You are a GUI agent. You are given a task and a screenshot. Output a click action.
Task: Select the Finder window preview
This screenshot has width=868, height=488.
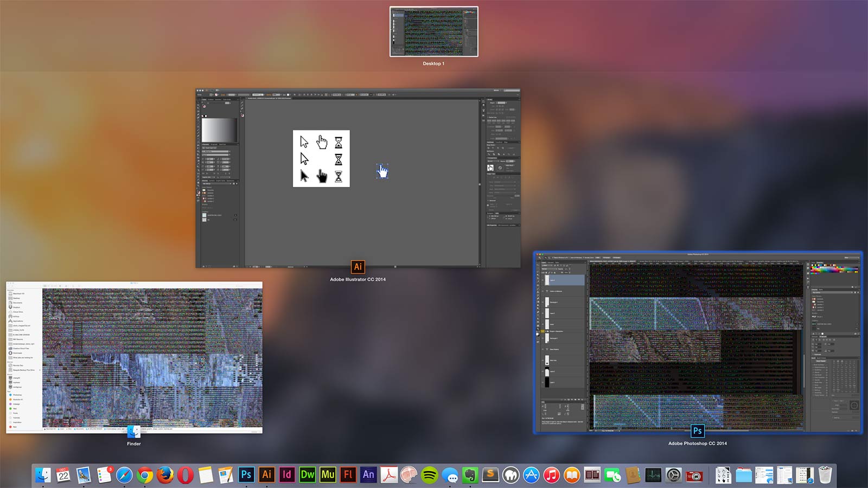click(134, 357)
